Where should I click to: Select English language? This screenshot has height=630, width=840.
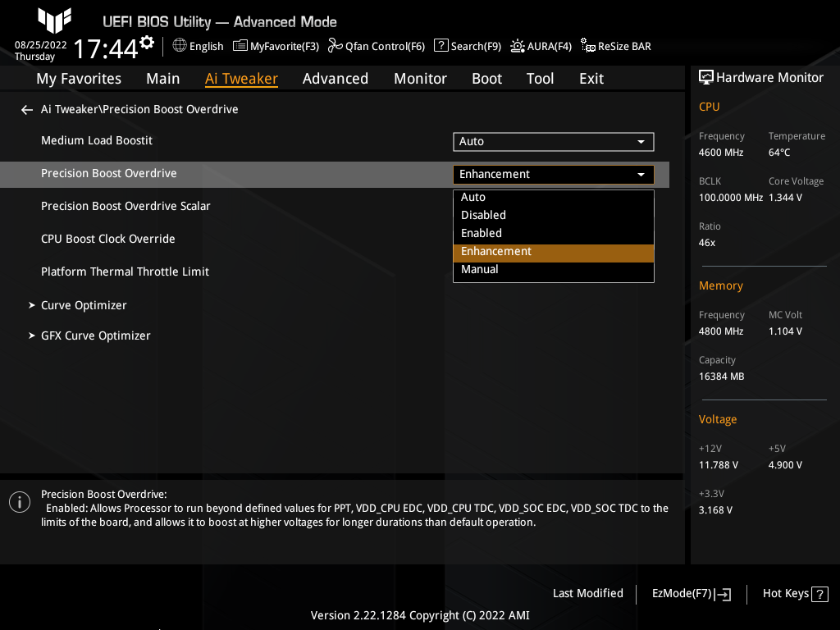206,46
